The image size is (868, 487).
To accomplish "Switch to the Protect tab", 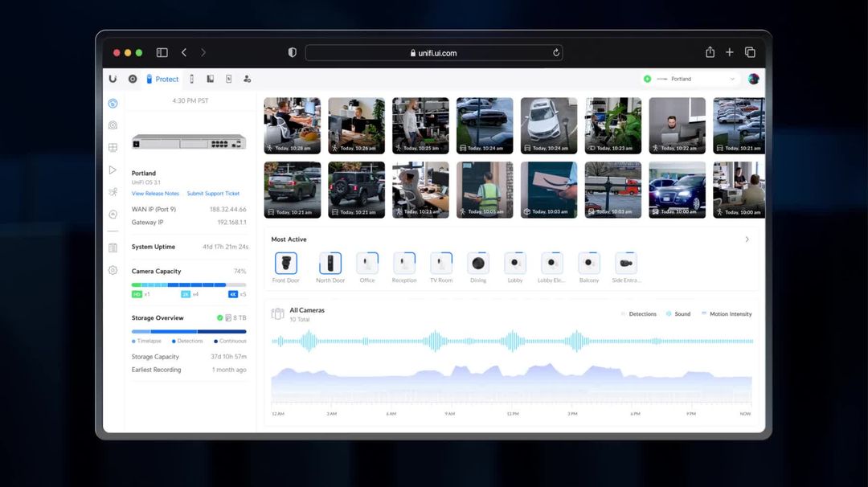I will click(163, 79).
